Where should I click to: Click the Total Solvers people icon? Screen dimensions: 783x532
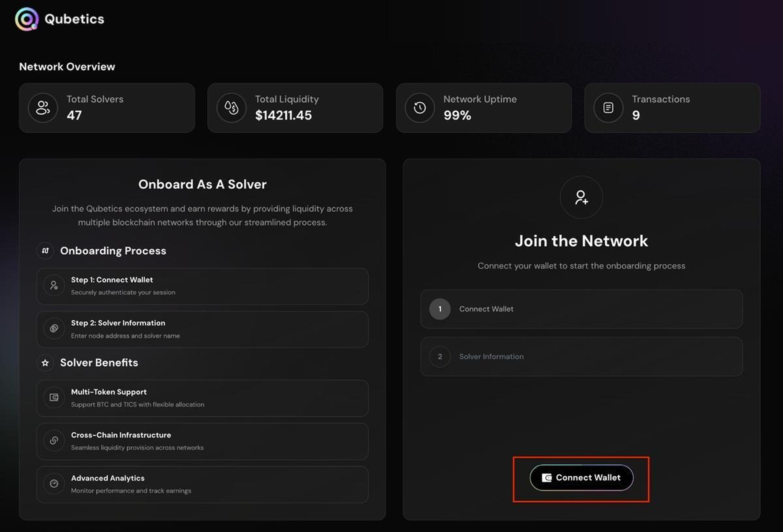(43, 107)
